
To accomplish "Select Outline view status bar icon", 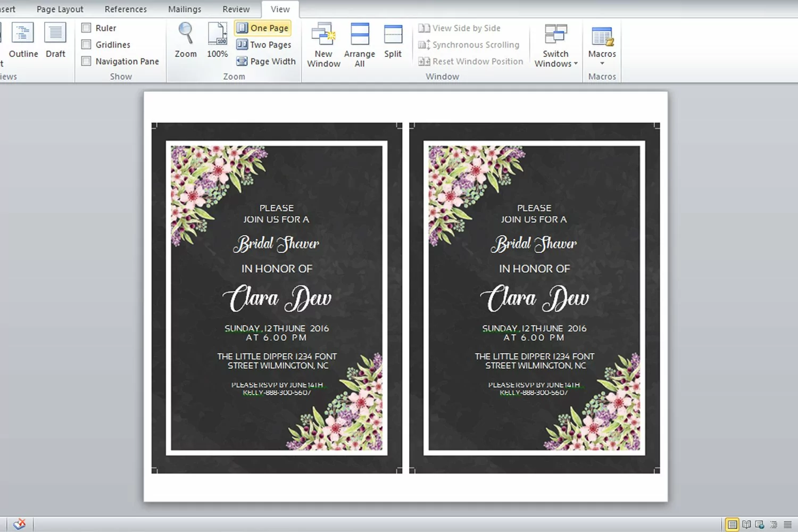I will tap(774, 525).
